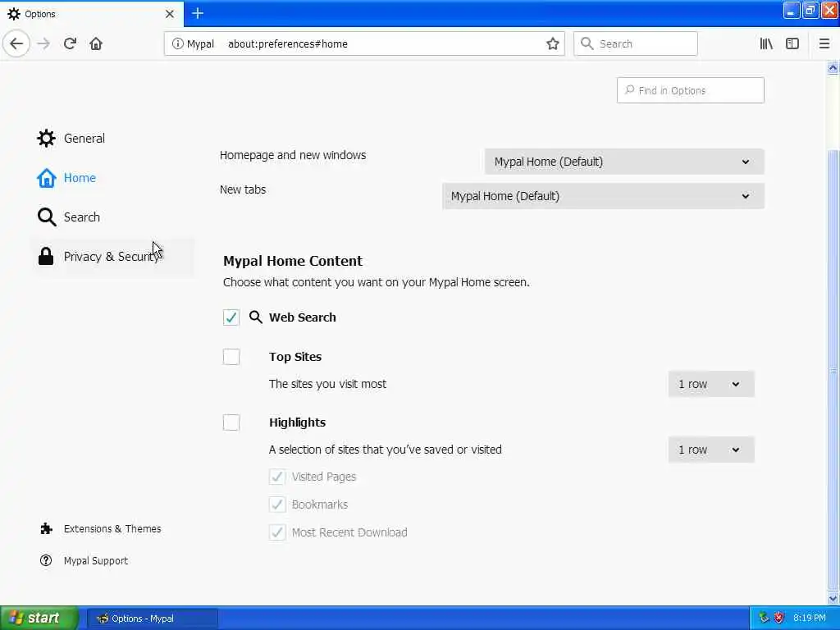Open a new tab with plus button
Screen dimensions: 840x630
pos(198,13)
